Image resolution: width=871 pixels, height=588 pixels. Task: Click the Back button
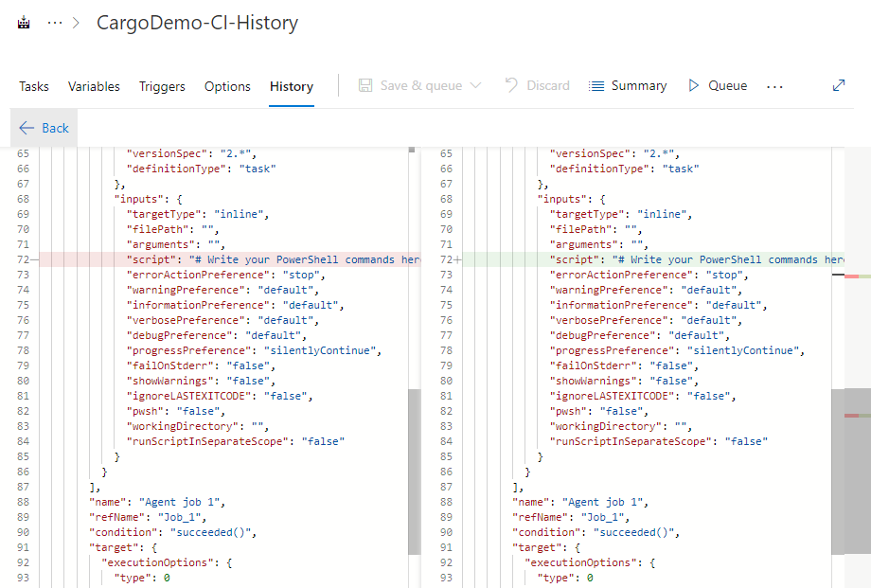(x=43, y=128)
